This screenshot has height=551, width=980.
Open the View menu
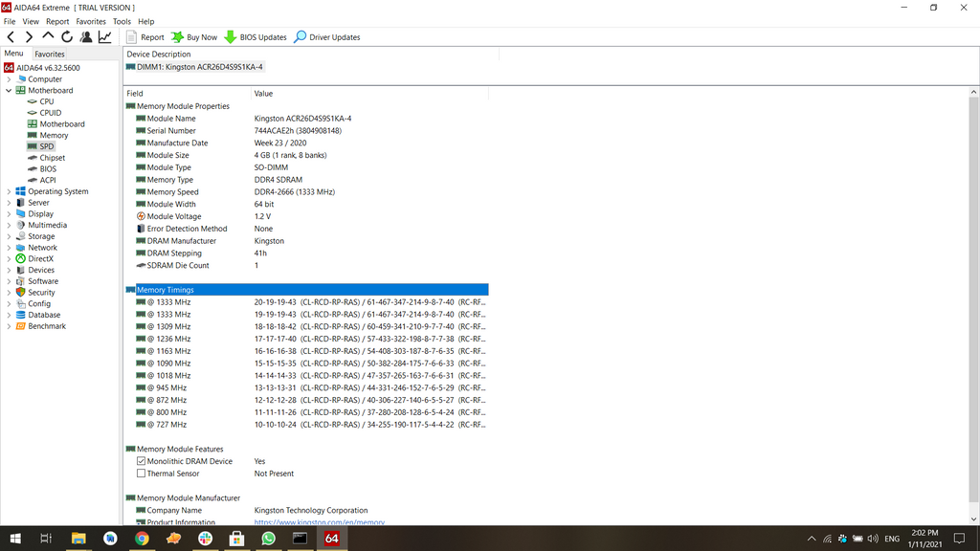31,21
